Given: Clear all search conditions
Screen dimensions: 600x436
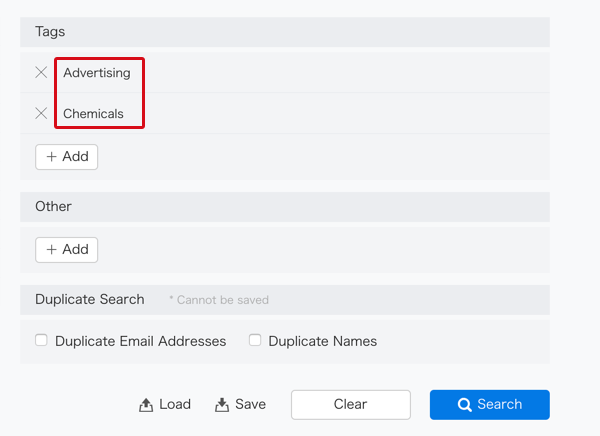Looking at the screenshot, I should coord(351,405).
